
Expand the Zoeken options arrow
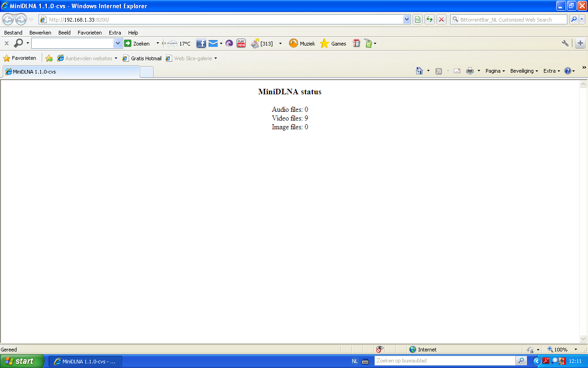pyautogui.click(x=158, y=43)
